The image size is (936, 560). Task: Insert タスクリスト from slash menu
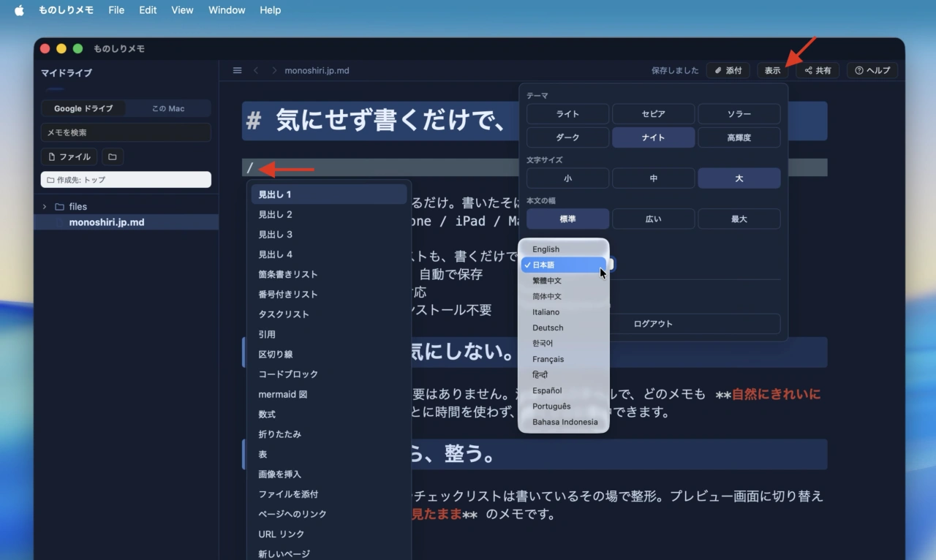(x=329, y=314)
